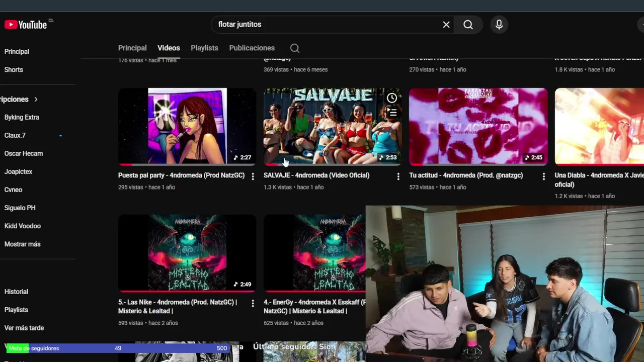Image resolution: width=644 pixels, height=362 pixels.
Task: Open Kidd Voodoo subscription channel
Action: coord(23,226)
